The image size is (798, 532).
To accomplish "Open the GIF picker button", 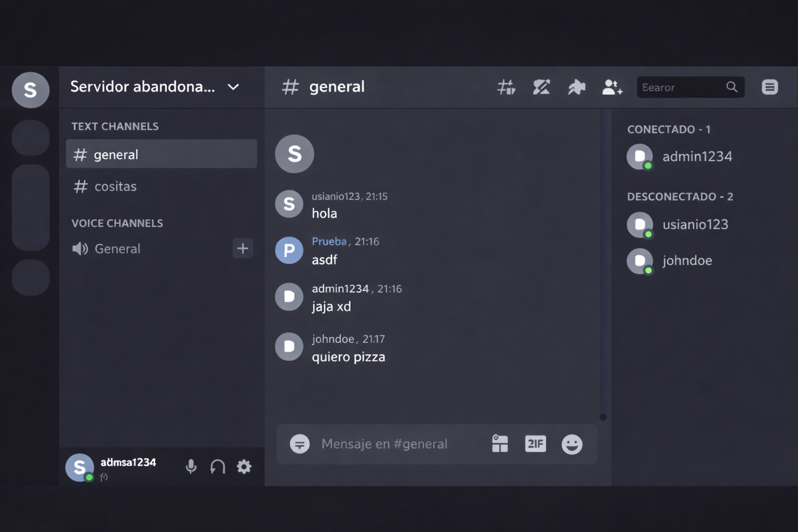I will [x=535, y=444].
